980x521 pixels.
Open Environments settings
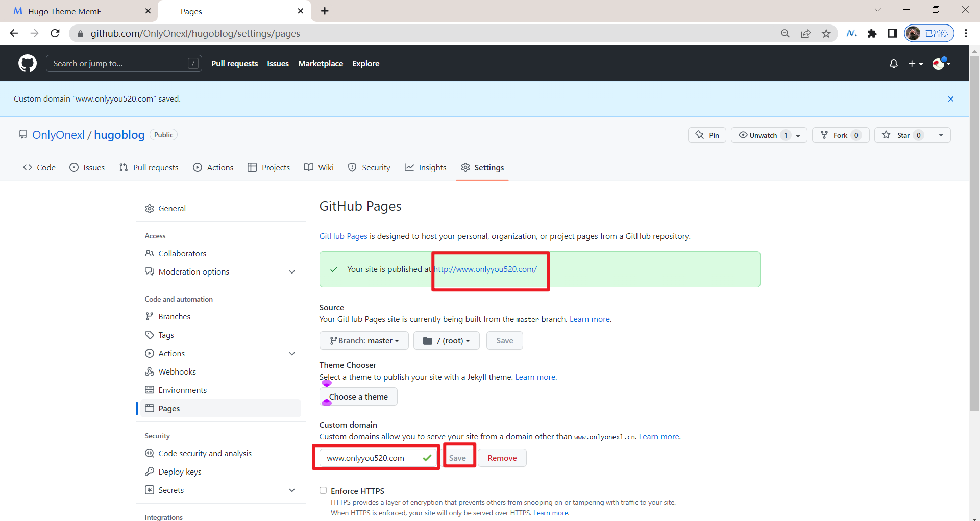[220, 390]
